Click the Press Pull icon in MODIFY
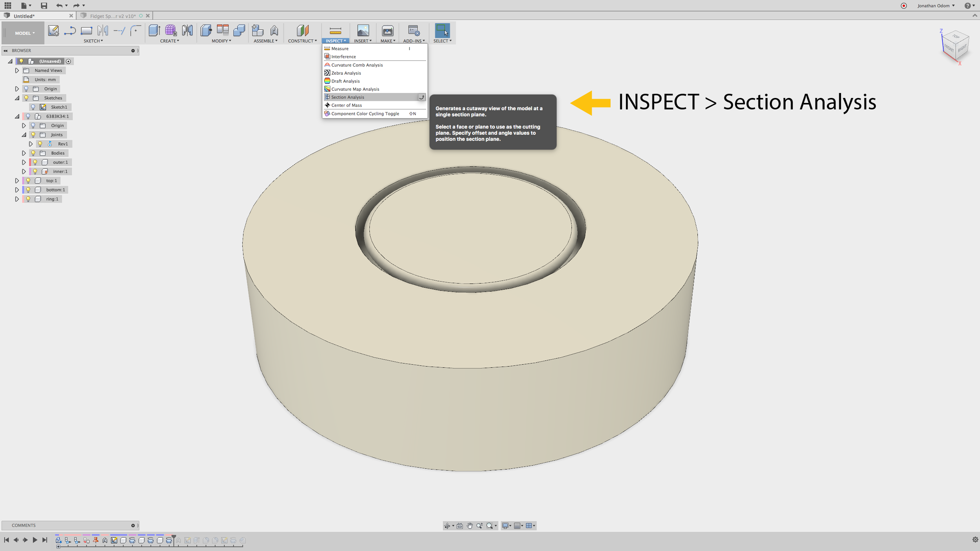980x551 pixels. [206, 31]
